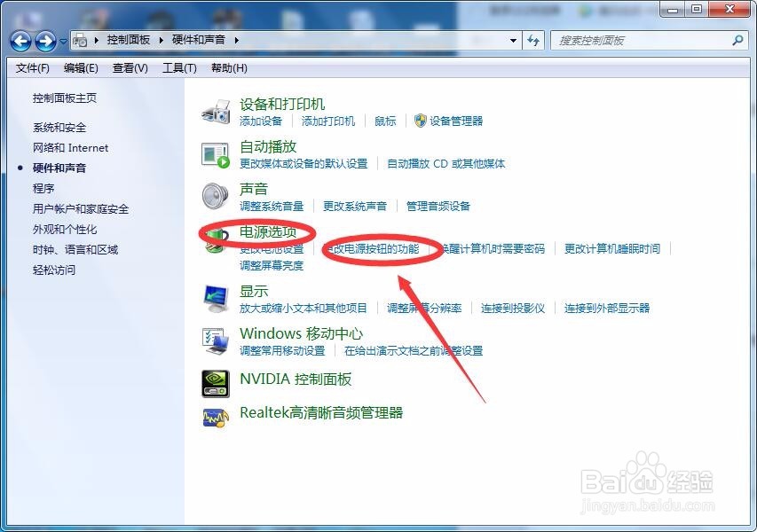Select 控制面板 breadcrumb in address bar
757x532 pixels.
click(x=129, y=40)
